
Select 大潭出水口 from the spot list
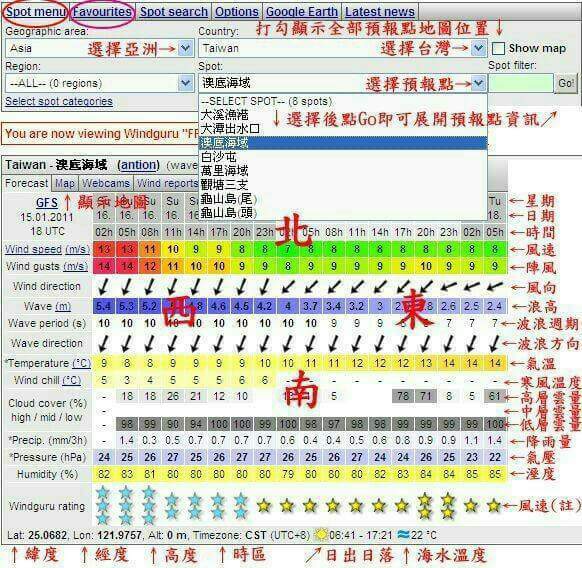pos(343,129)
